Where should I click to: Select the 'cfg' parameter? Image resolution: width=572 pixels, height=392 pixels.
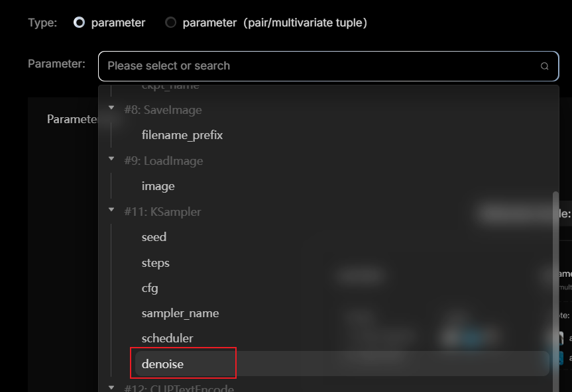[150, 288]
